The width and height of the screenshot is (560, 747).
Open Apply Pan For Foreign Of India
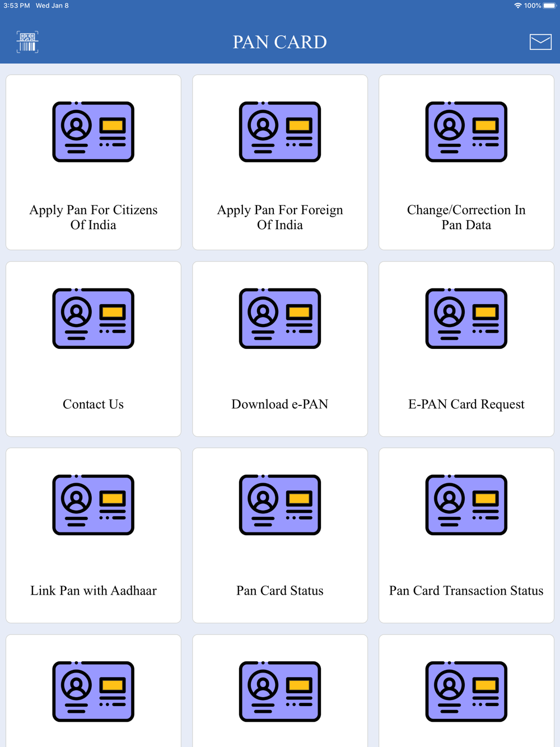pos(280,217)
